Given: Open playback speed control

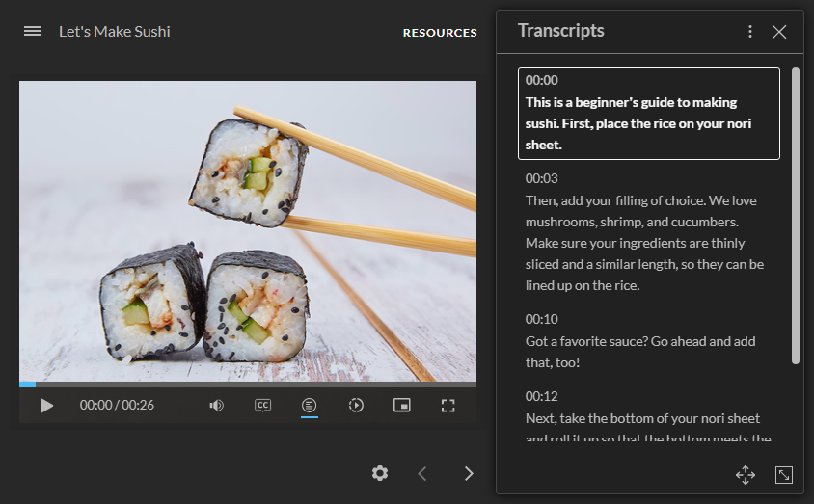Looking at the screenshot, I should [x=356, y=405].
